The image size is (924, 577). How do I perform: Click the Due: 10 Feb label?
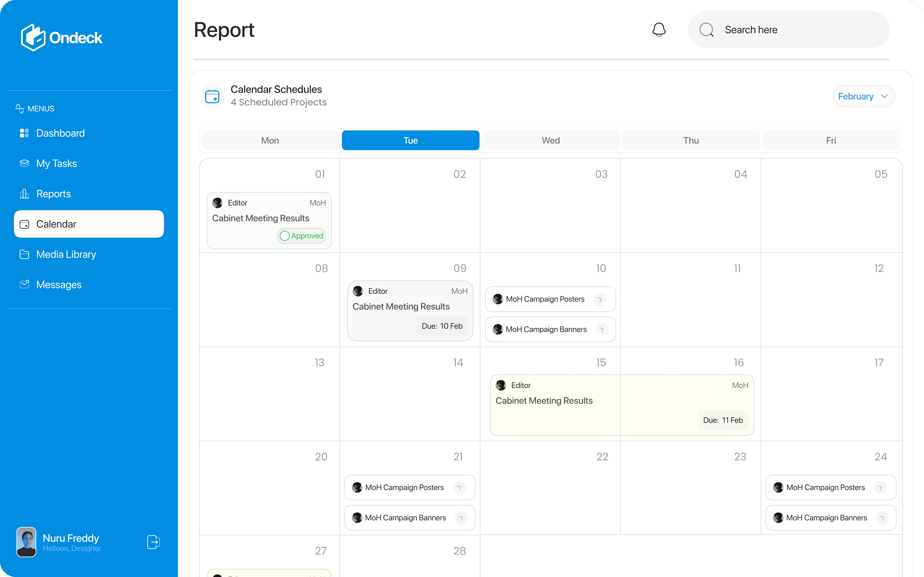pos(442,326)
